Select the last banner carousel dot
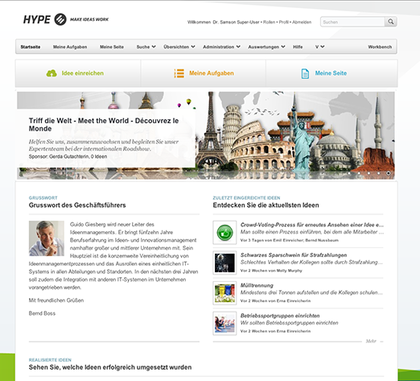The image size is (420, 381). tap(389, 173)
